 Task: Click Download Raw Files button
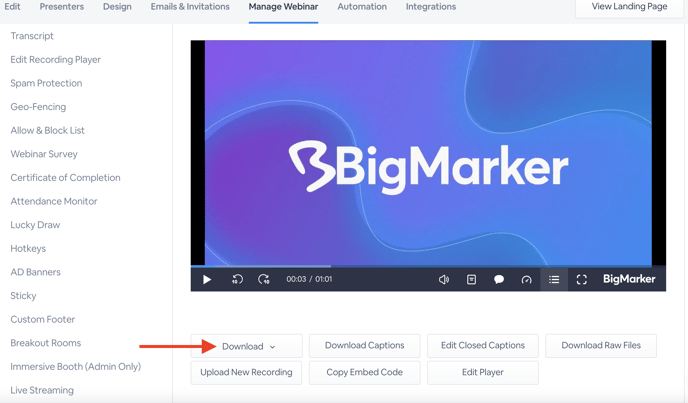click(x=601, y=345)
